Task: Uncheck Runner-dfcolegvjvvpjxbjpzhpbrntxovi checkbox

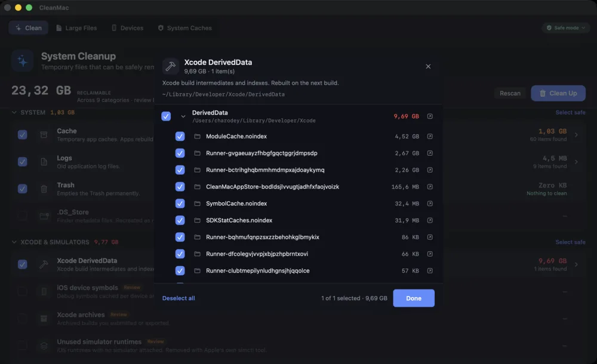Action: click(x=180, y=254)
